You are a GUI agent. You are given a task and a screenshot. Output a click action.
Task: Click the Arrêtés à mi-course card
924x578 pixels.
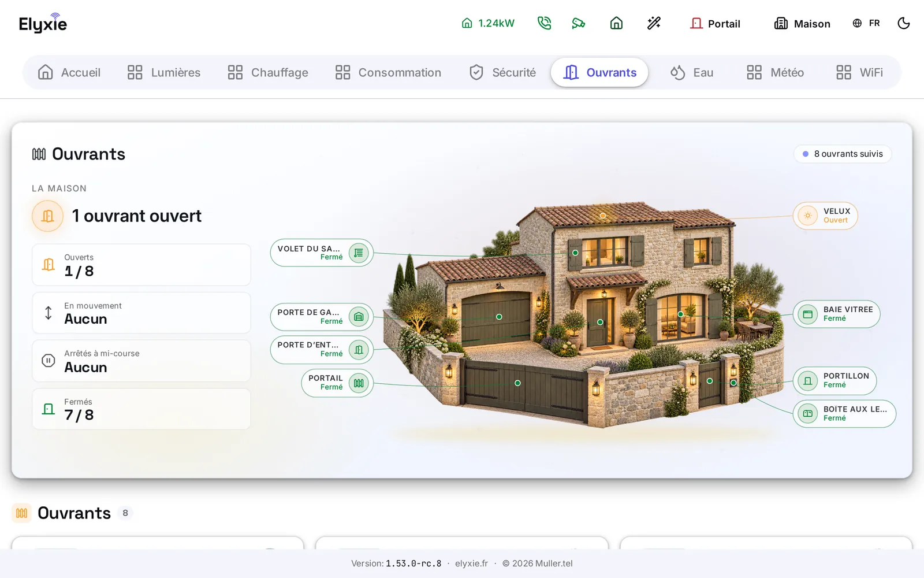click(141, 361)
